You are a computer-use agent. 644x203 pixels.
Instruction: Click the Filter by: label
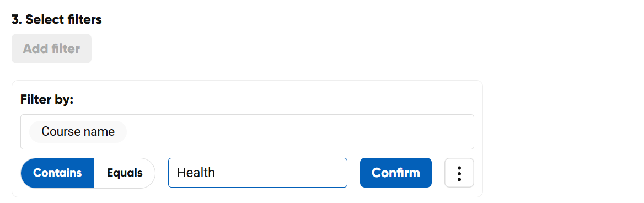click(x=47, y=99)
